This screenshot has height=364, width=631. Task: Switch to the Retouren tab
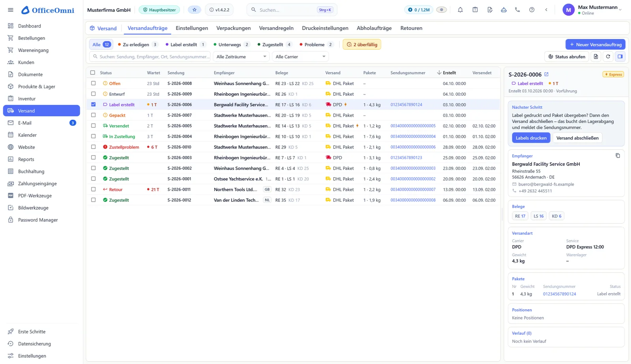411,28
